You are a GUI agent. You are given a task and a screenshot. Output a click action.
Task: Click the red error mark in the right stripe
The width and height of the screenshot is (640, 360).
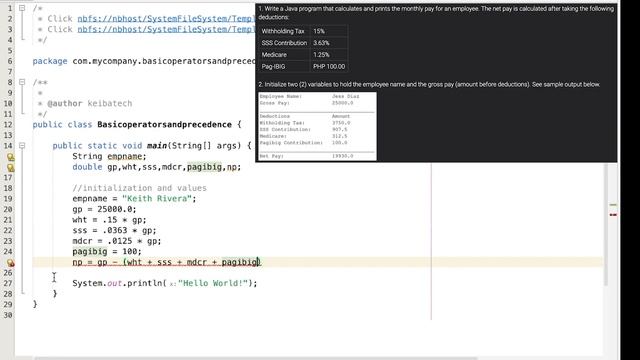pos(613,214)
